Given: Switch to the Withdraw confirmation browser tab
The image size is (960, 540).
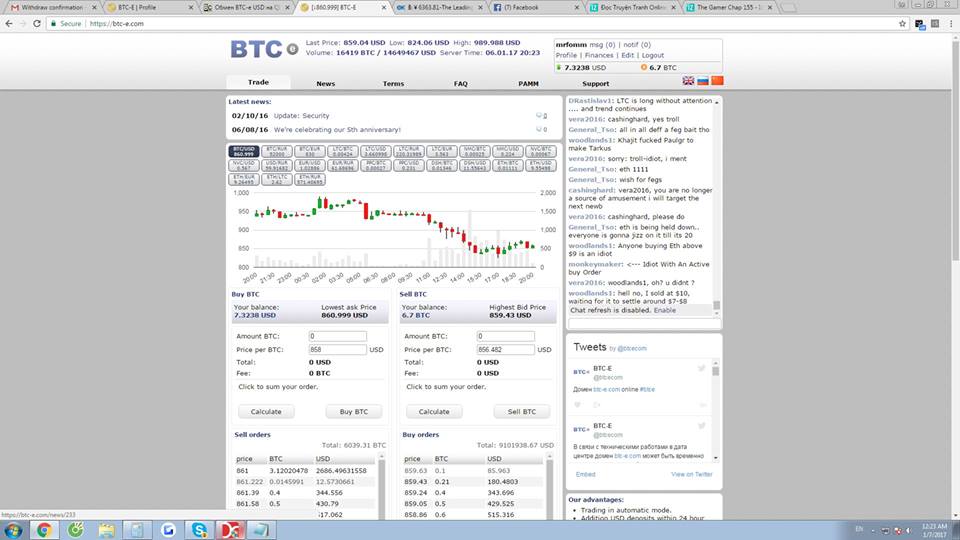Looking at the screenshot, I should 52,7.
